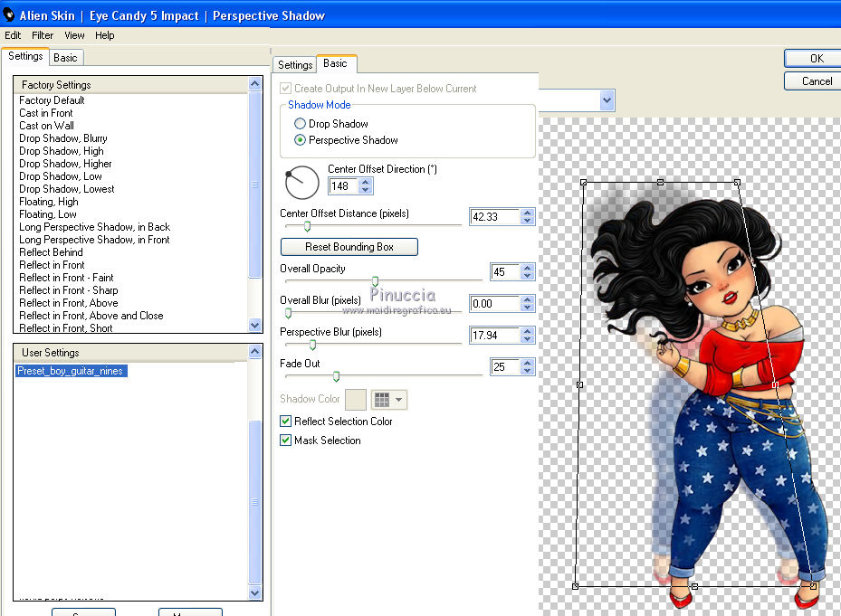Click the Fade Out slider thumb
The width and height of the screenshot is (841, 616).
[x=336, y=376]
